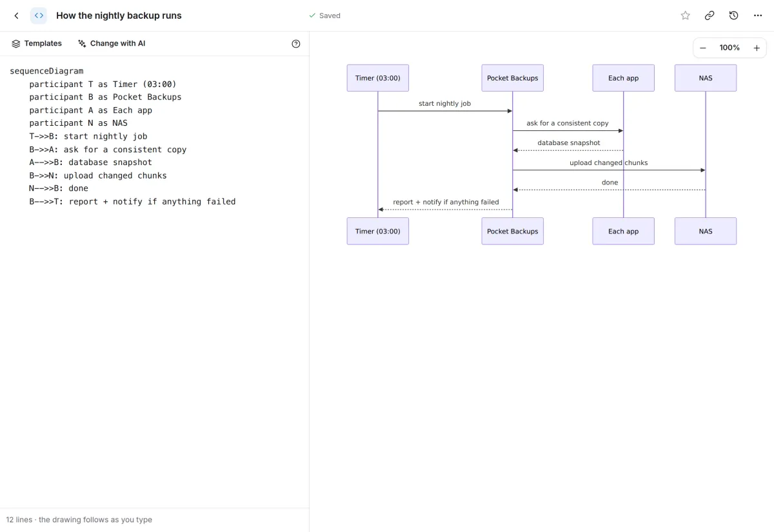The image size is (774, 532).
Task: Go back with the left chevron arrow
Action: click(x=17, y=15)
